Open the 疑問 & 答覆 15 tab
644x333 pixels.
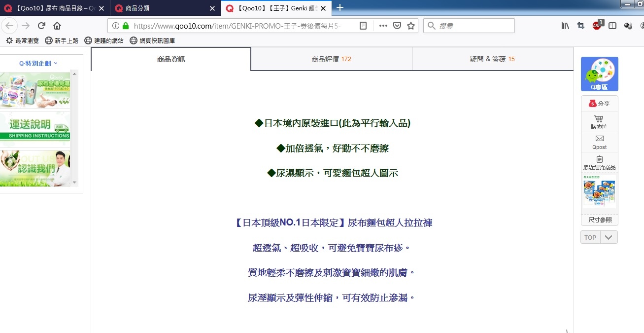tap(492, 59)
